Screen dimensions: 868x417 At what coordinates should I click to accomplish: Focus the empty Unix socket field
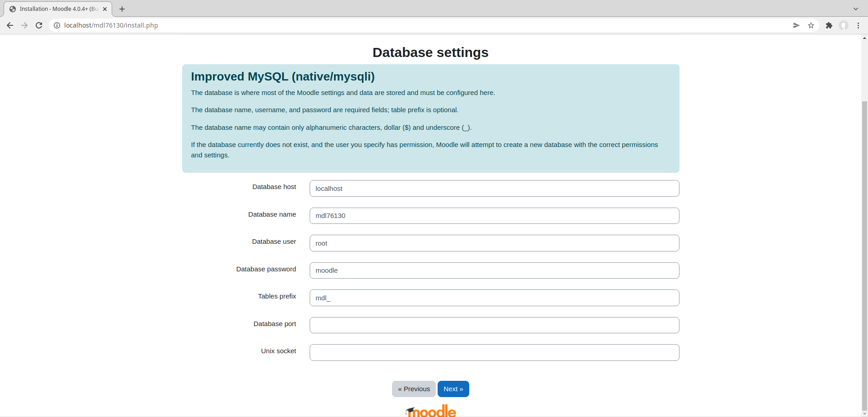tap(494, 353)
